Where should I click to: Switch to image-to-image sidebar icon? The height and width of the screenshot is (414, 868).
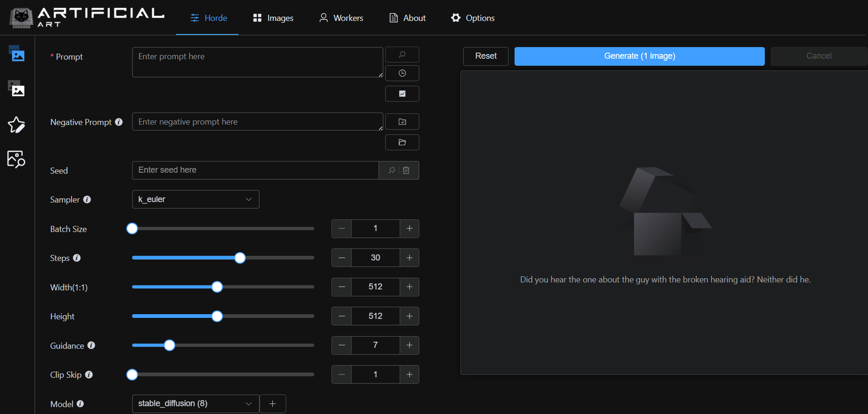pos(17,89)
